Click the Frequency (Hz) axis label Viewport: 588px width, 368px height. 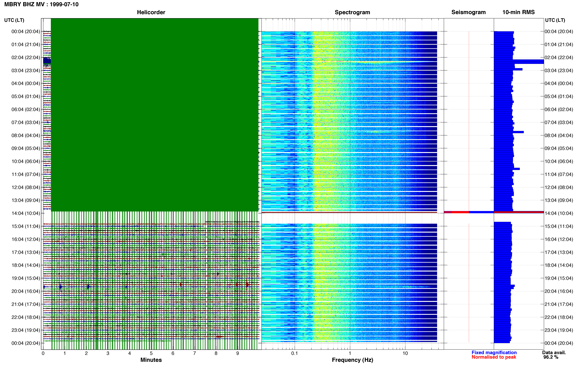(352, 360)
